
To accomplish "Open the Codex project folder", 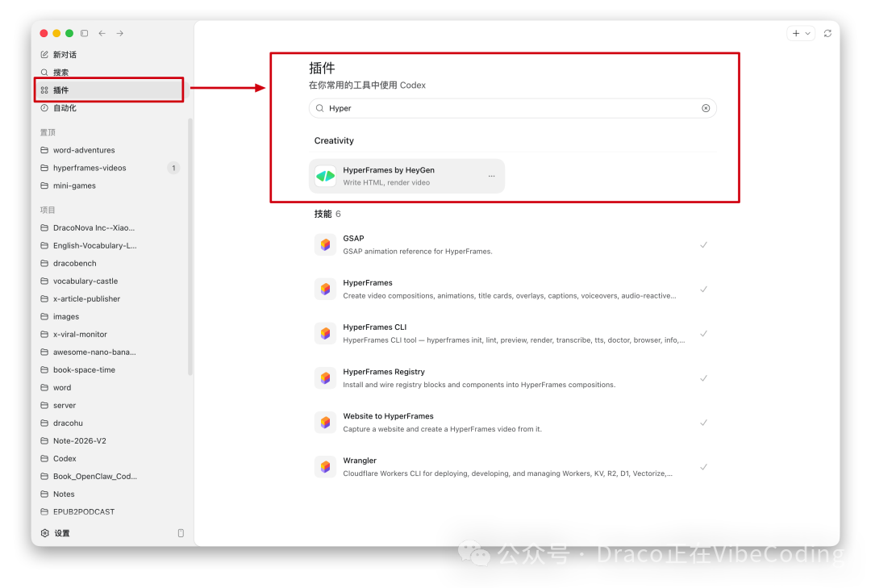I will click(110, 459).
